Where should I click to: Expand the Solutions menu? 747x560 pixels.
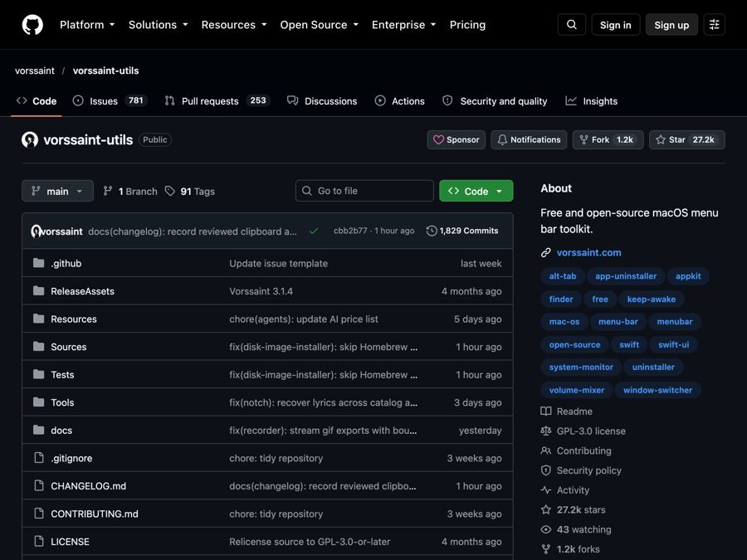[159, 25]
